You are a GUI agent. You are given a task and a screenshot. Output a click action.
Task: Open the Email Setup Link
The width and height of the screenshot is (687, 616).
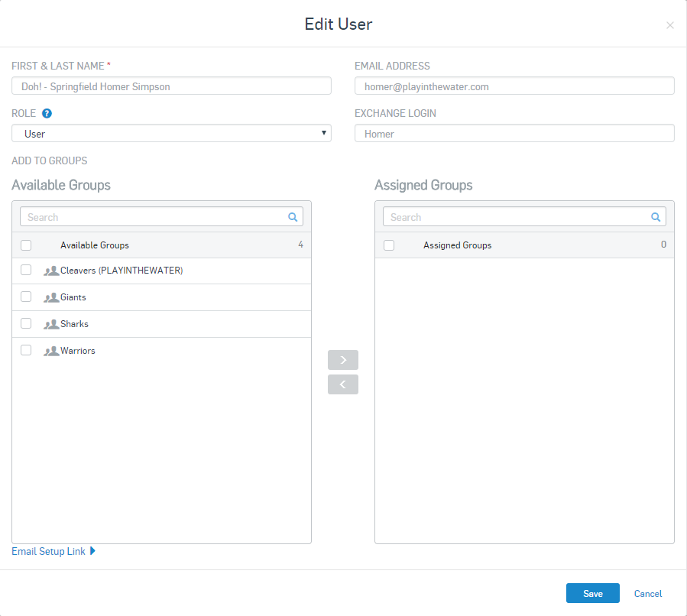tap(47, 550)
